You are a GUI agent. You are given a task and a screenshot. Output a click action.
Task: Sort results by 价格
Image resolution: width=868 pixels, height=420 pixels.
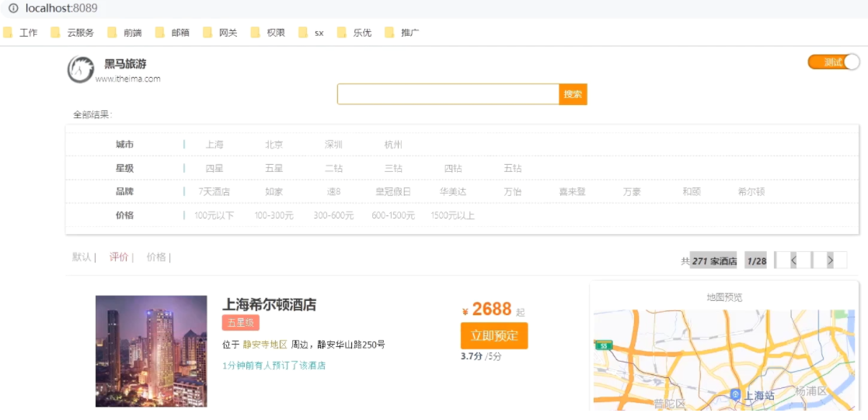[x=156, y=257]
